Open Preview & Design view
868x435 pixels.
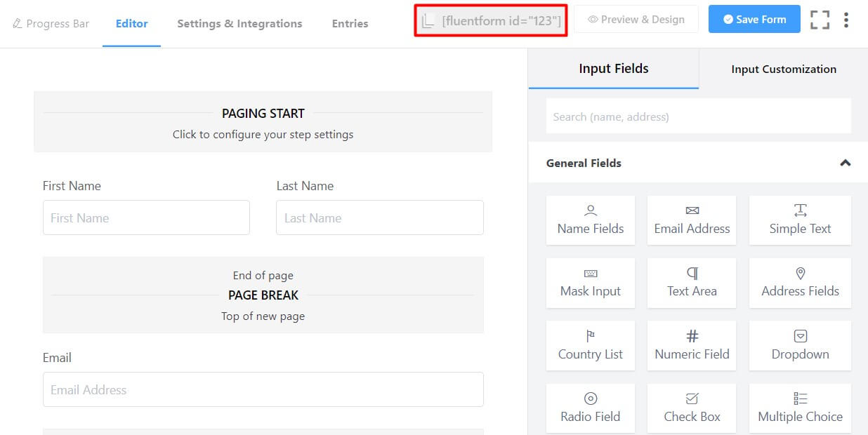pyautogui.click(x=636, y=19)
